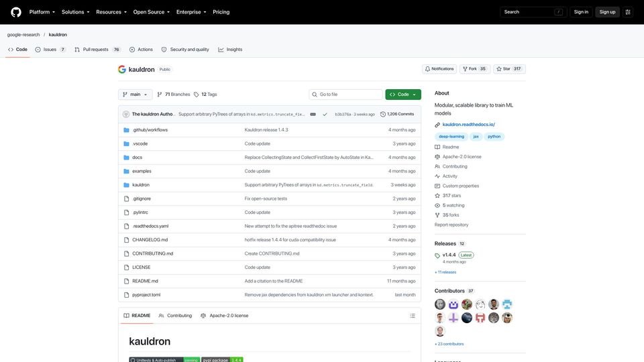This screenshot has width=644, height=362.
Task: View the 12 Tags link
Action: click(x=205, y=95)
